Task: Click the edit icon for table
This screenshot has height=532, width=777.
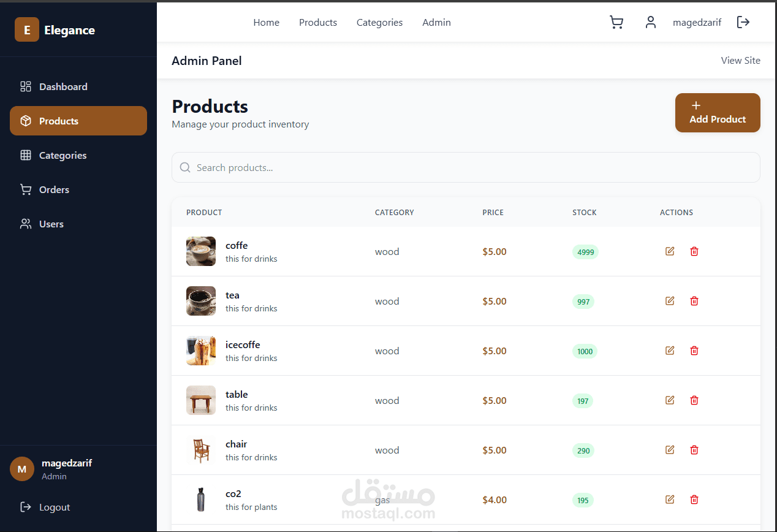Action: [670, 400]
